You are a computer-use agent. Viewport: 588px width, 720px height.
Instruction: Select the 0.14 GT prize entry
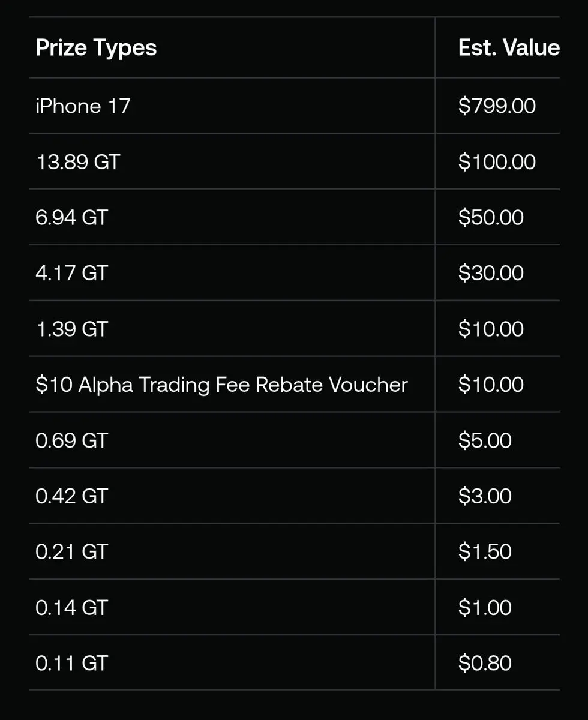point(71,607)
